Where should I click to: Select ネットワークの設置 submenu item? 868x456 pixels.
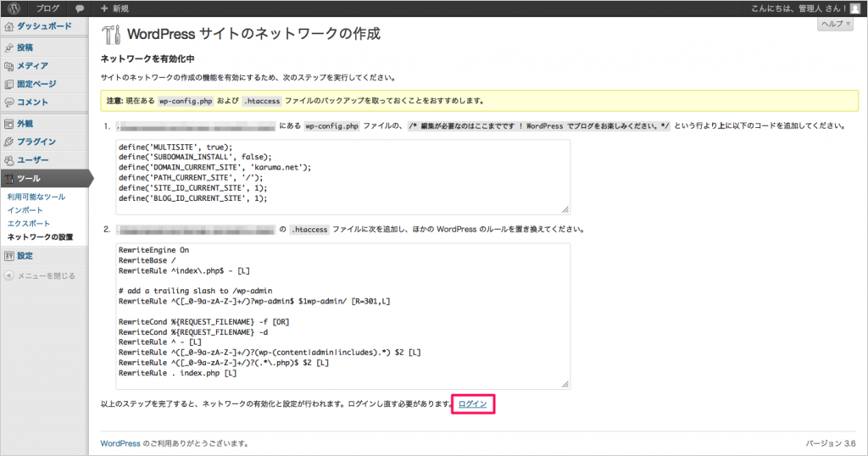[x=40, y=236]
